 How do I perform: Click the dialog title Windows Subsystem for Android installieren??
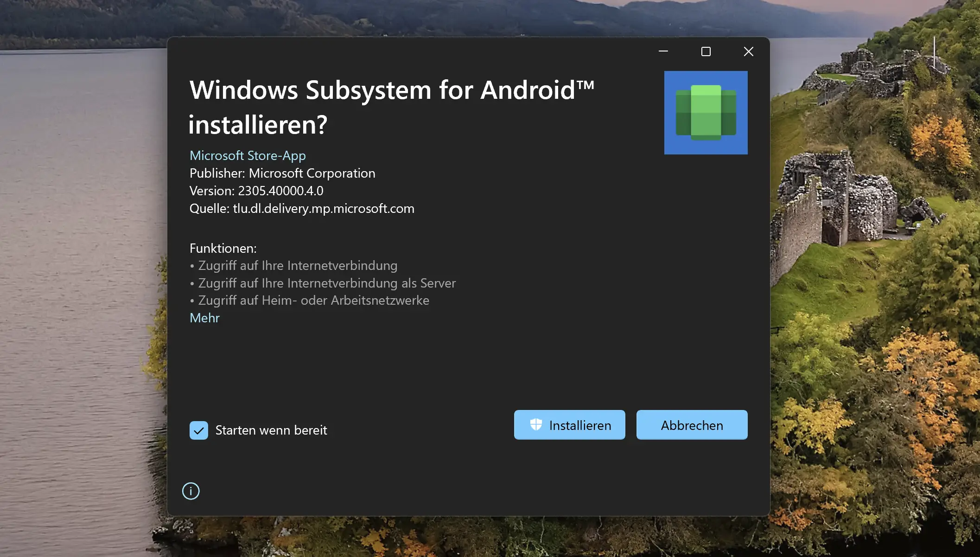[392, 107]
